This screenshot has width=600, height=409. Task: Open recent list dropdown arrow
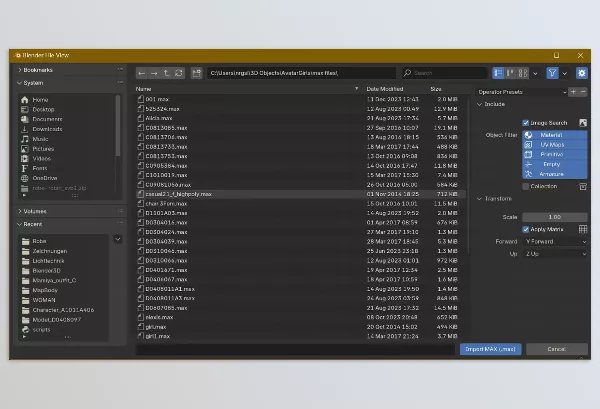pyautogui.click(x=118, y=240)
